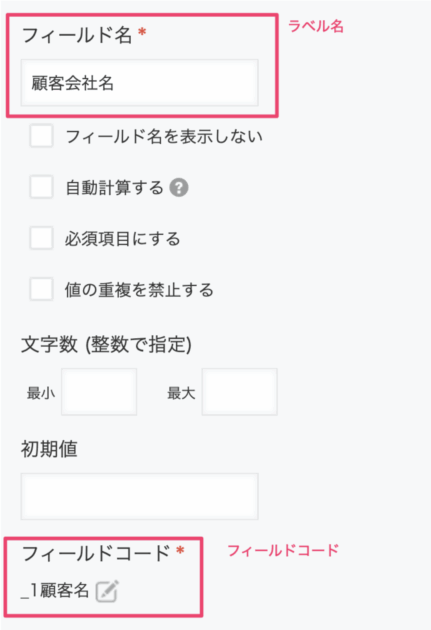Click the empty 初期値 text box
The height and width of the screenshot is (630, 431).
coord(139,496)
